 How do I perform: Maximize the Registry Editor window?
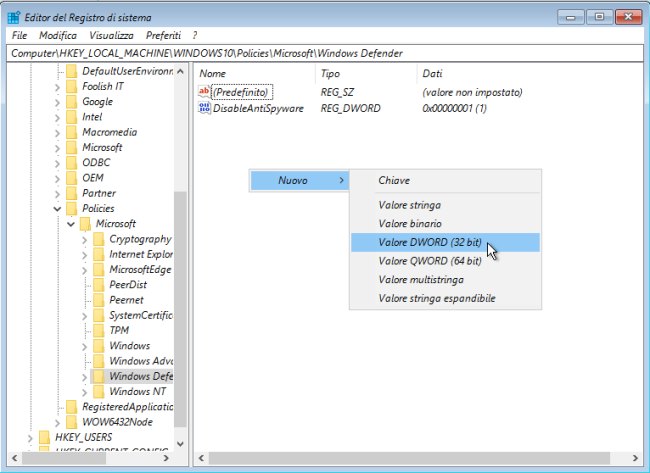click(x=599, y=17)
